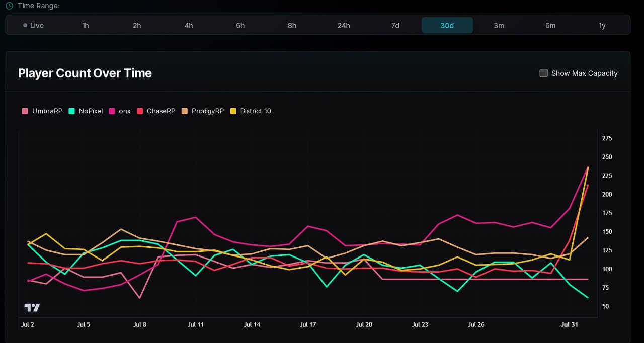Click the Jul 11 date label
Screen dimensions: 644x343
196,325
